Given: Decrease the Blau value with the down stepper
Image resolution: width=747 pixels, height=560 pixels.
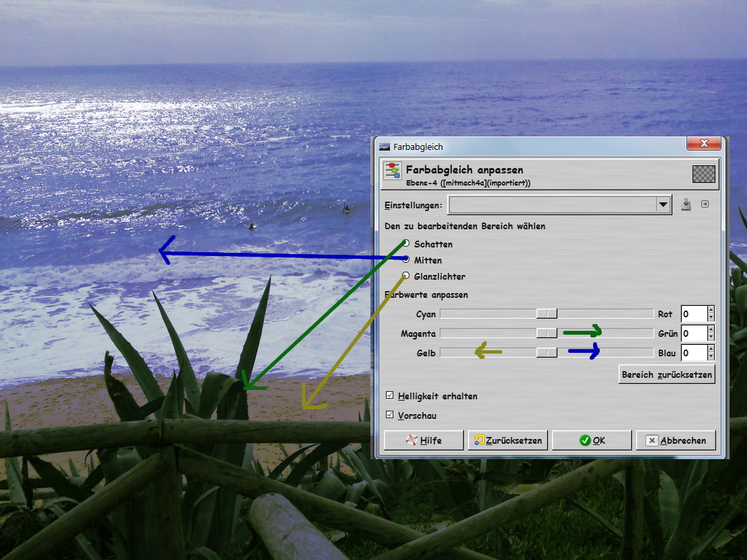Looking at the screenshot, I should point(711,357).
